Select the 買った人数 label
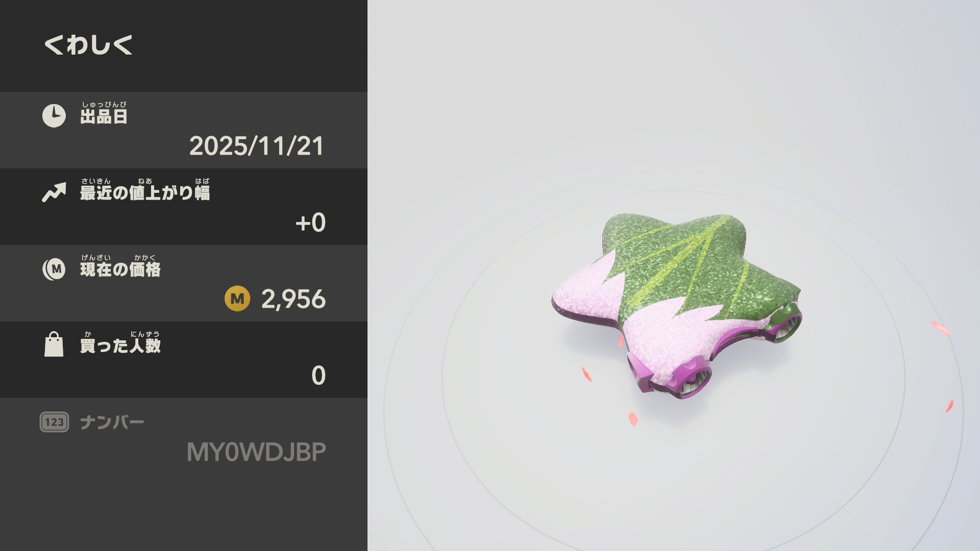Viewport: 980px width, 551px height. point(120,346)
